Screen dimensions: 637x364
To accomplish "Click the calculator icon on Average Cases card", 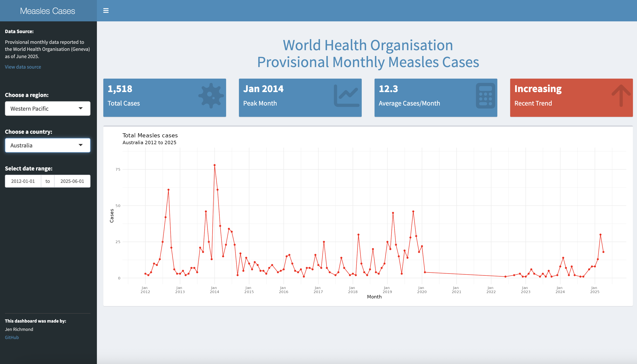I will (x=485, y=95).
